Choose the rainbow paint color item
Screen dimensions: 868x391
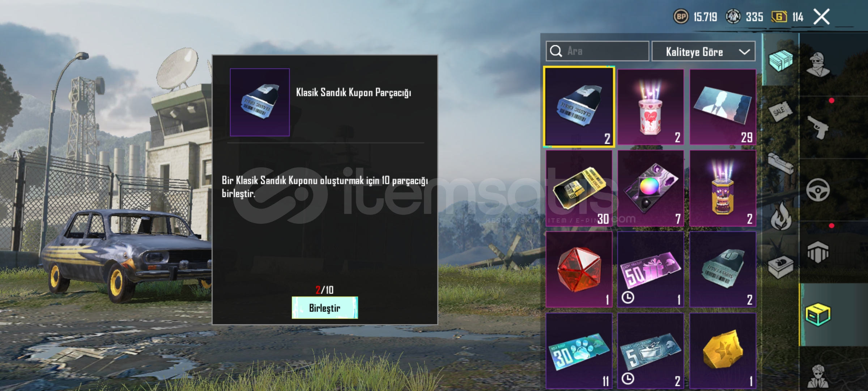(650, 188)
